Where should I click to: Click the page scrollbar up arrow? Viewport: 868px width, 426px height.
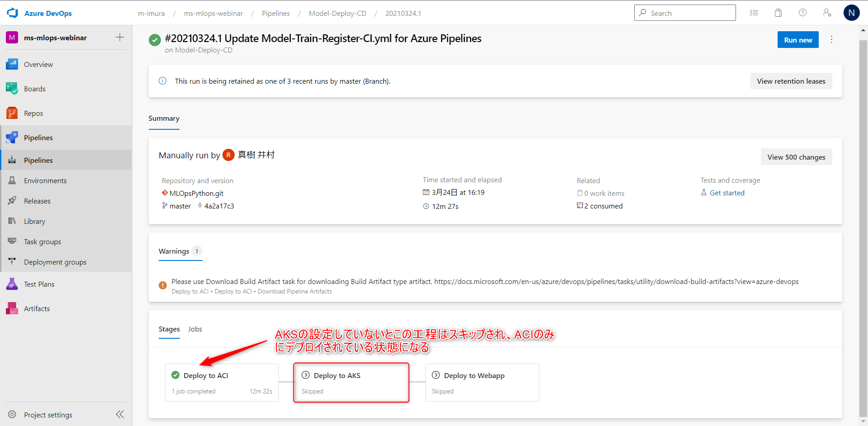point(863,30)
